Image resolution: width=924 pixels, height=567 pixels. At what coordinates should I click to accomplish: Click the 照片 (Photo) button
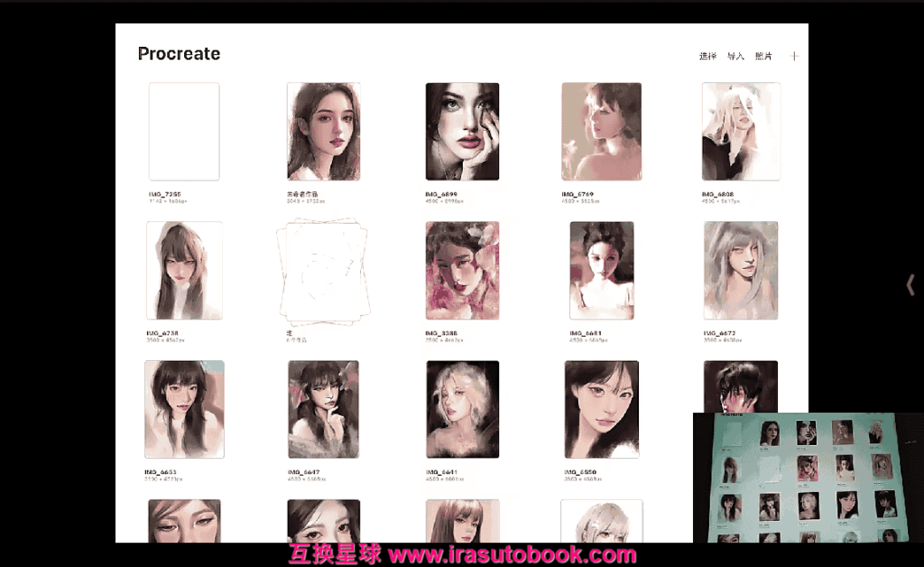pyautogui.click(x=763, y=56)
